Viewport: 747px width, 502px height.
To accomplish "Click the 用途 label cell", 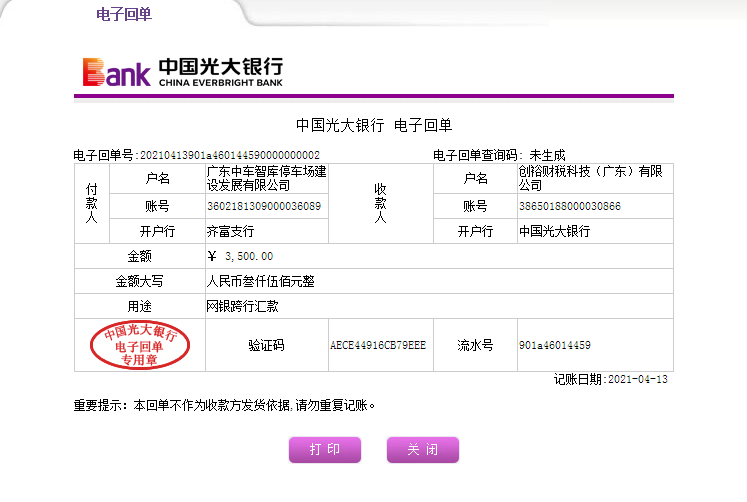I will point(140,306).
